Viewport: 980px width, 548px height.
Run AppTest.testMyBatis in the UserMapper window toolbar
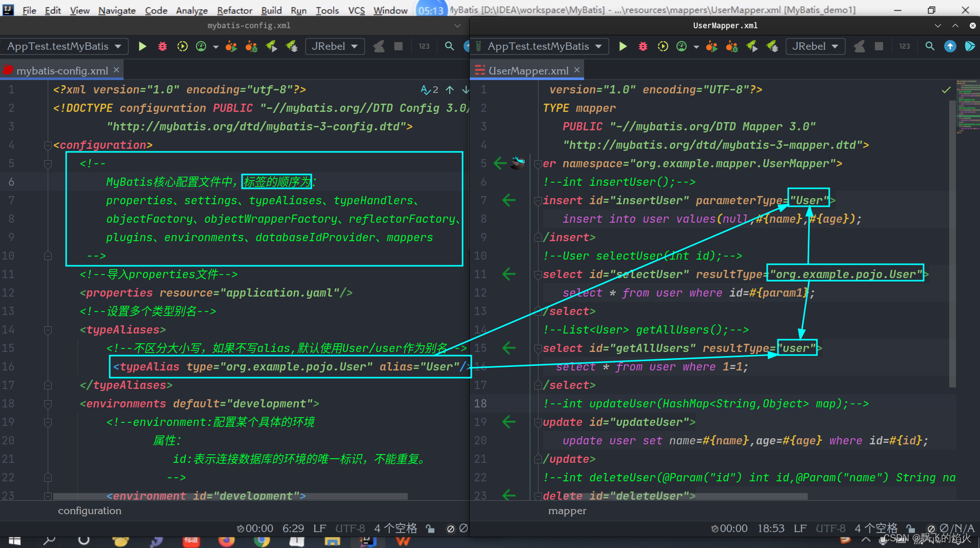(x=623, y=47)
